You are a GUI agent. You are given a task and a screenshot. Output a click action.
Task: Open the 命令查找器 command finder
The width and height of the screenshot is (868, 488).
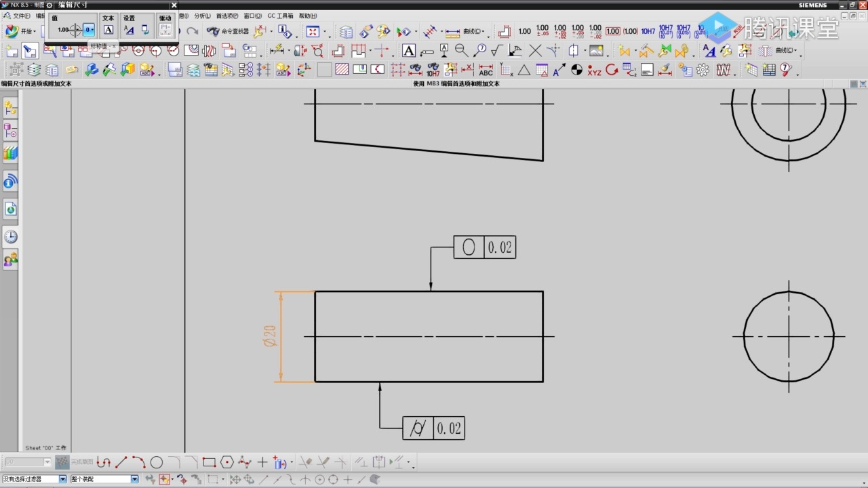pos(227,31)
